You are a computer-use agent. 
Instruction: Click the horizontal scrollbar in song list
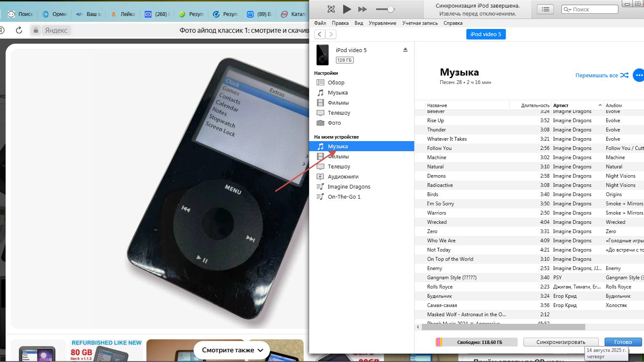click(x=503, y=327)
